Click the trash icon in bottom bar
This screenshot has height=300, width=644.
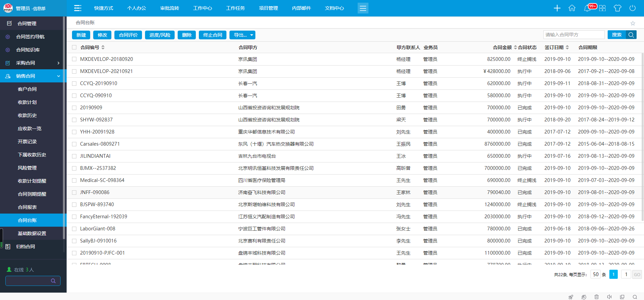tap(596, 297)
